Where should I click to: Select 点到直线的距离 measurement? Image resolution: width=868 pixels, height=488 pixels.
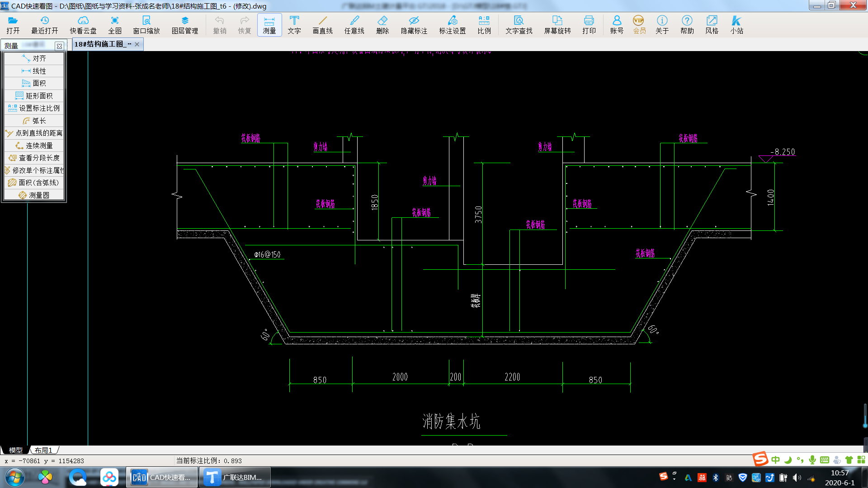pyautogui.click(x=34, y=133)
